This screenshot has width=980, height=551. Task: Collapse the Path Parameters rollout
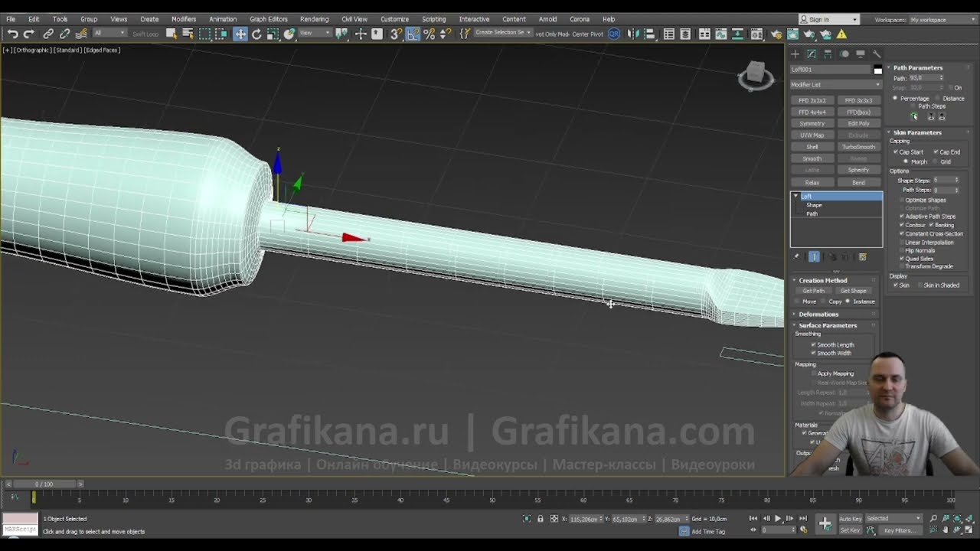[x=918, y=67]
